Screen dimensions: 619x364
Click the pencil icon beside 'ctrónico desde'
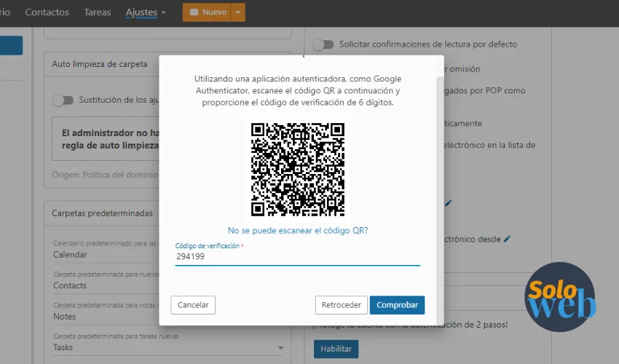pyautogui.click(x=507, y=239)
